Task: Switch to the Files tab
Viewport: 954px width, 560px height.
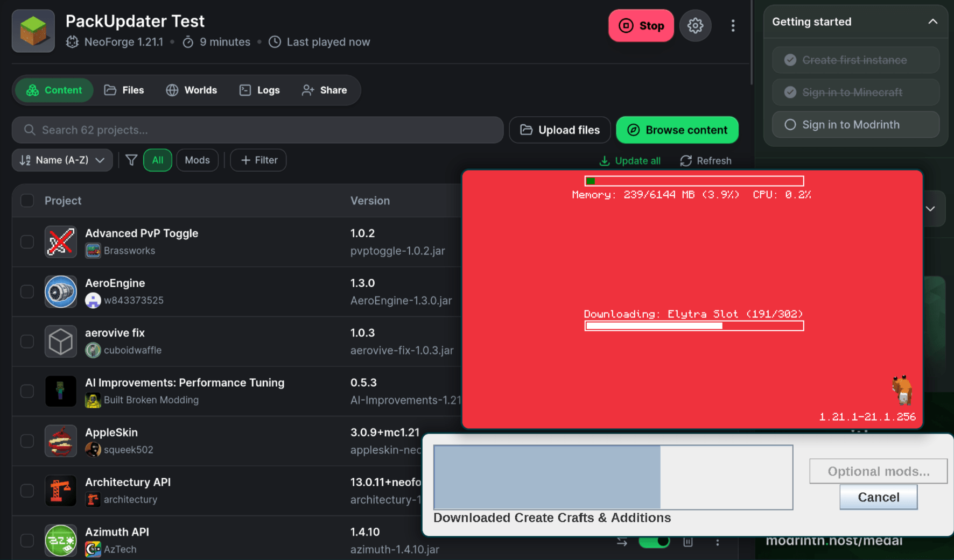Action: click(124, 90)
